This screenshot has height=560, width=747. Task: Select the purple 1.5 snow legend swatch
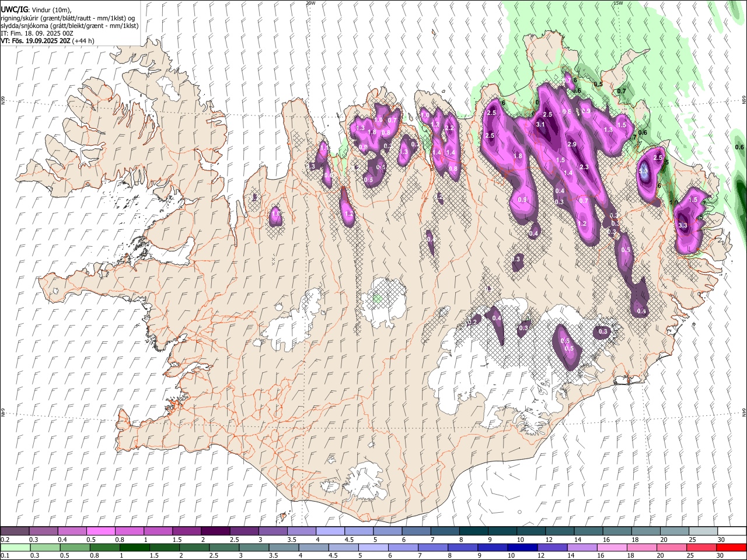[187, 531]
